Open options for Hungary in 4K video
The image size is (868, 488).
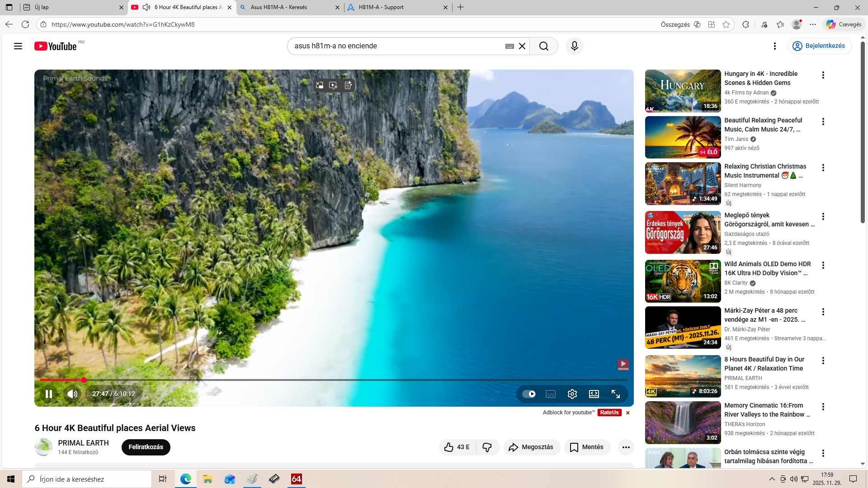pos(823,75)
